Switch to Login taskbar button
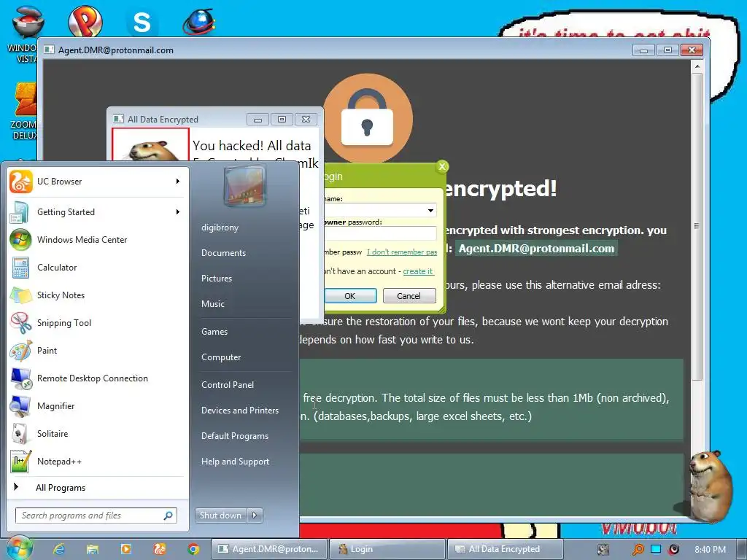This screenshot has height=560, width=747. [x=387, y=549]
